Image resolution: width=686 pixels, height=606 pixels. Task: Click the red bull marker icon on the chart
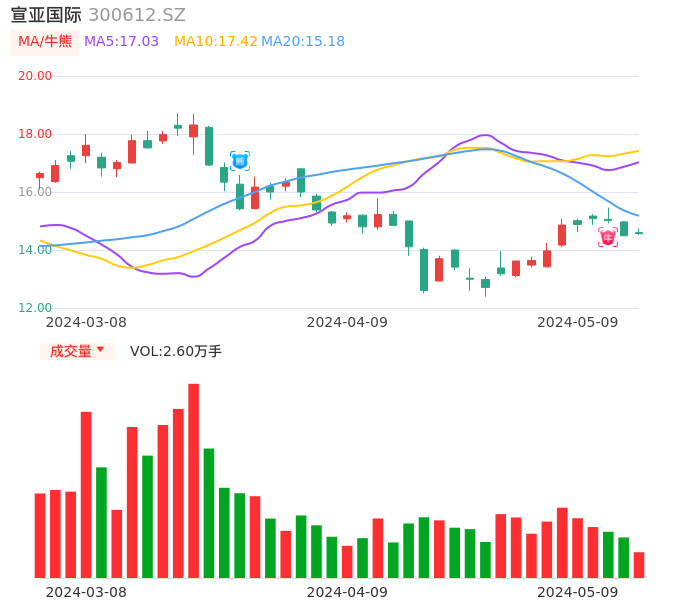pyautogui.click(x=608, y=237)
